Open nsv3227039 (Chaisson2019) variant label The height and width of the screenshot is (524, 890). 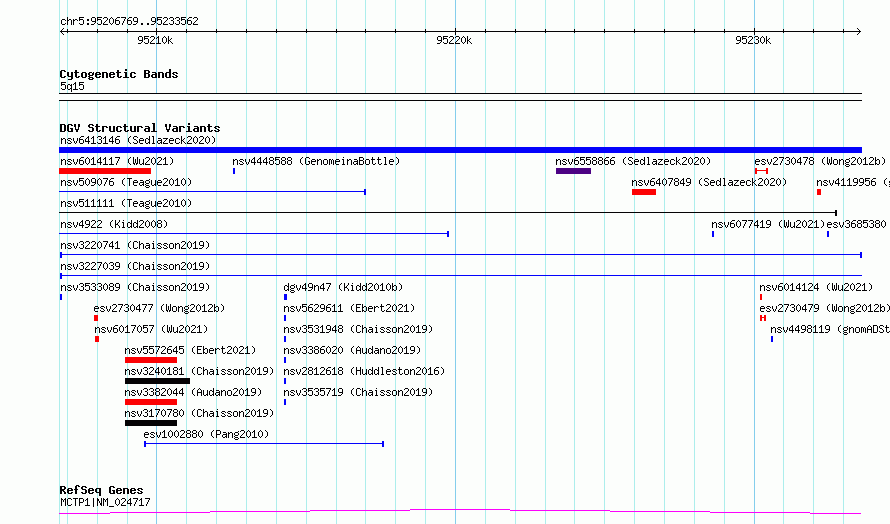(x=135, y=266)
